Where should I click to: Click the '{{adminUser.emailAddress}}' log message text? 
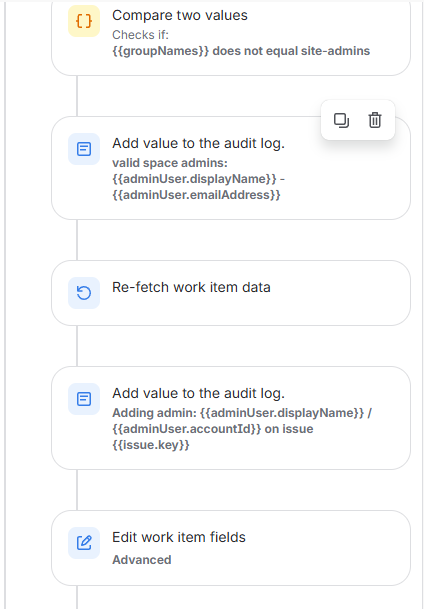(x=196, y=194)
